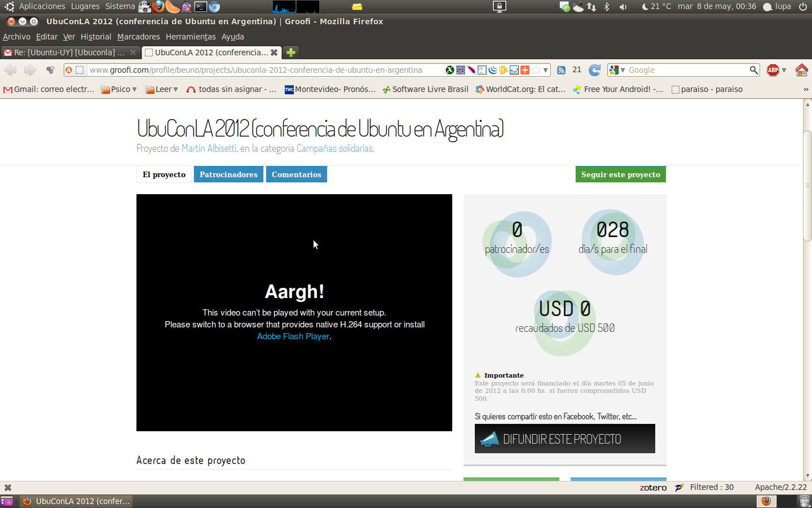Click the zotero status bar entry
The width and height of the screenshot is (812, 508).
(653, 488)
